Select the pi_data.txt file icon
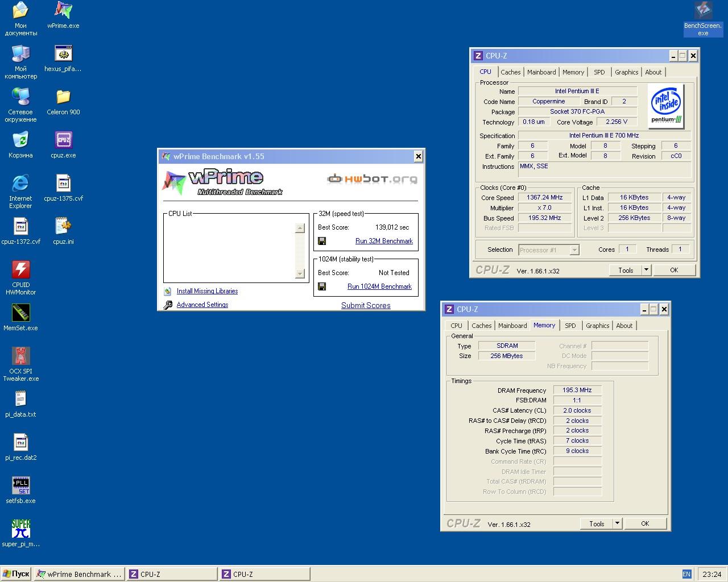 pyautogui.click(x=20, y=404)
